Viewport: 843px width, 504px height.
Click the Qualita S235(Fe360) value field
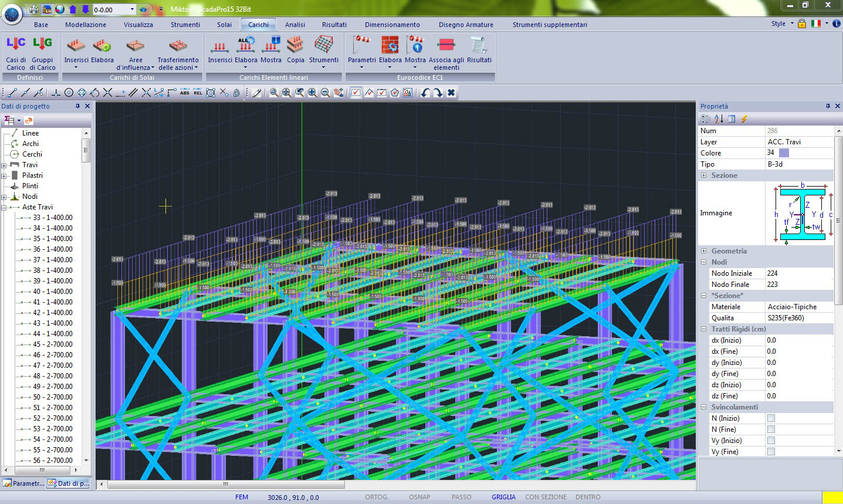pyautogui.click(x=798, y=318)
